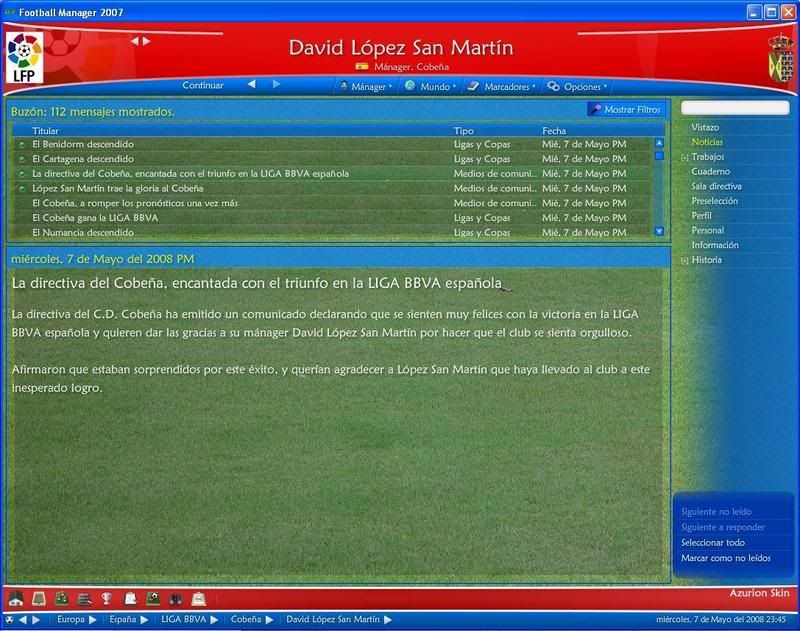
Task: Open the trophy icon in the bottom toolbar
Action: tap(107, 598)
